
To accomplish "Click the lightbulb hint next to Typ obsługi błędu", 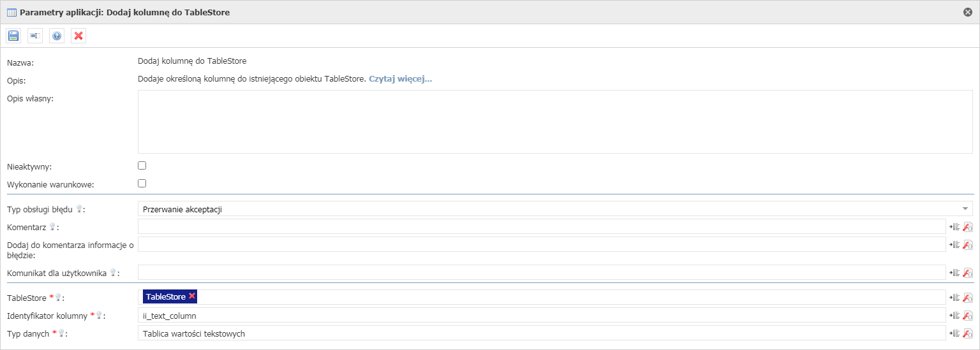I will (79, 208).
